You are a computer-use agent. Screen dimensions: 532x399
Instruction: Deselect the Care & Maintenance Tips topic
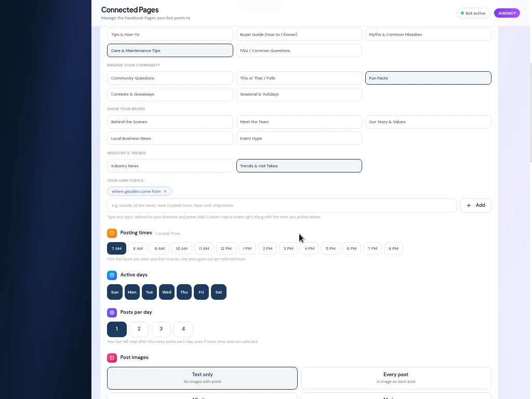170,50
